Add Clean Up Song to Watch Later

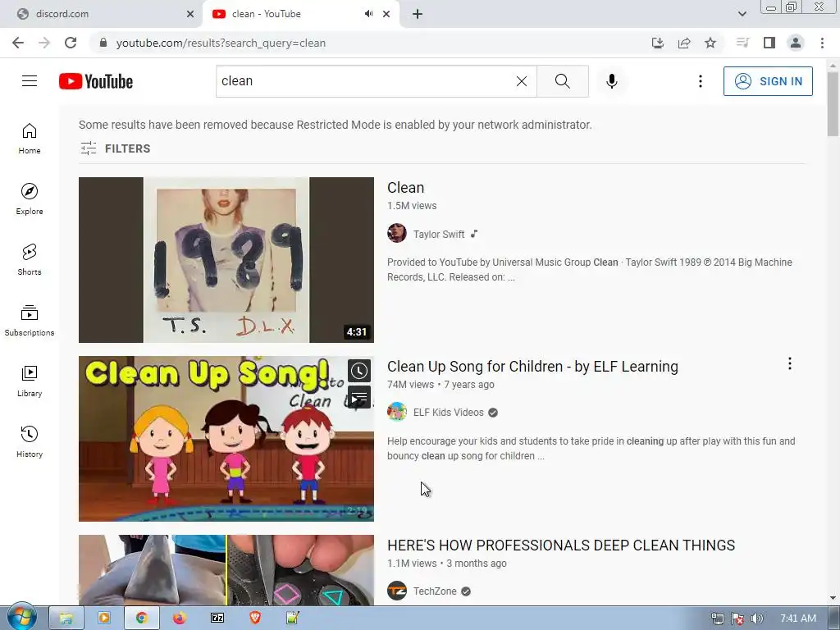(x=359, y=371)
